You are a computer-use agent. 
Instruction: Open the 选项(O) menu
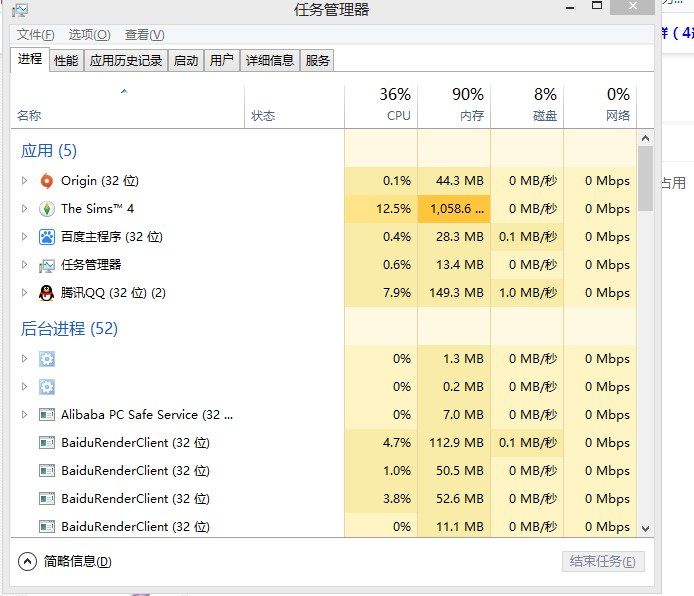coord(89,35)
